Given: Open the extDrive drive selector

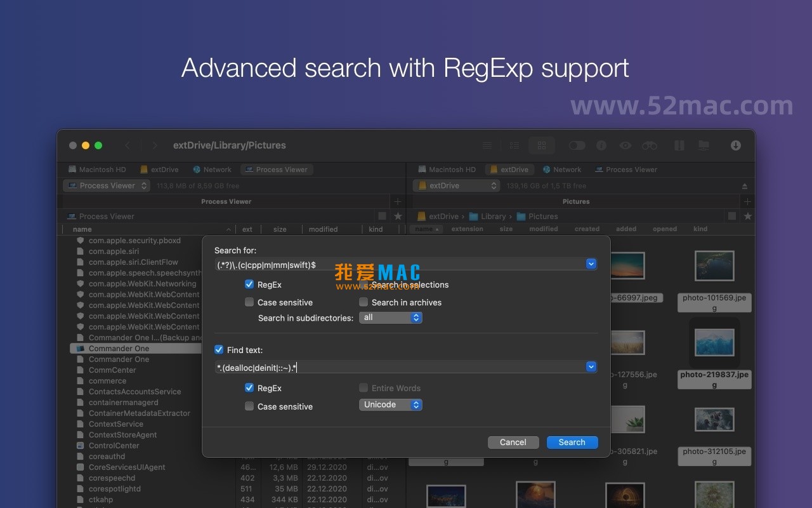Looking at the screenshot, I should 456,185.
